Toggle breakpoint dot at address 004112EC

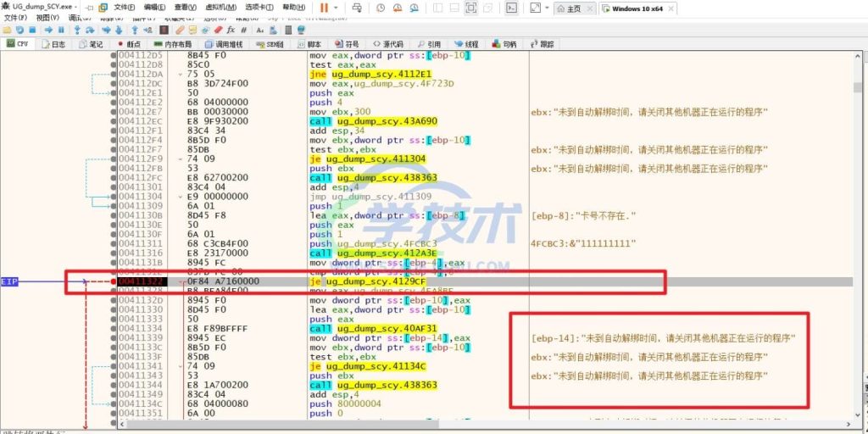(112, 121)
